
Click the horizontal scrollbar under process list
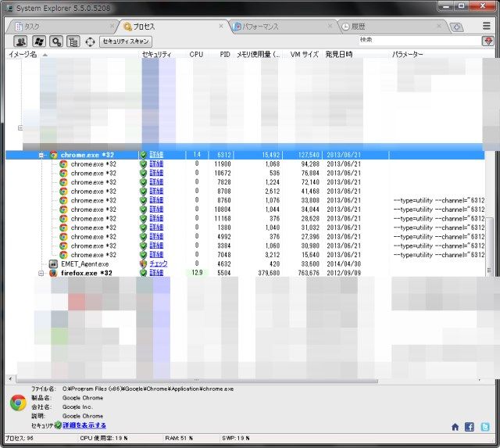pyautogui.click(x=197, y=380)
